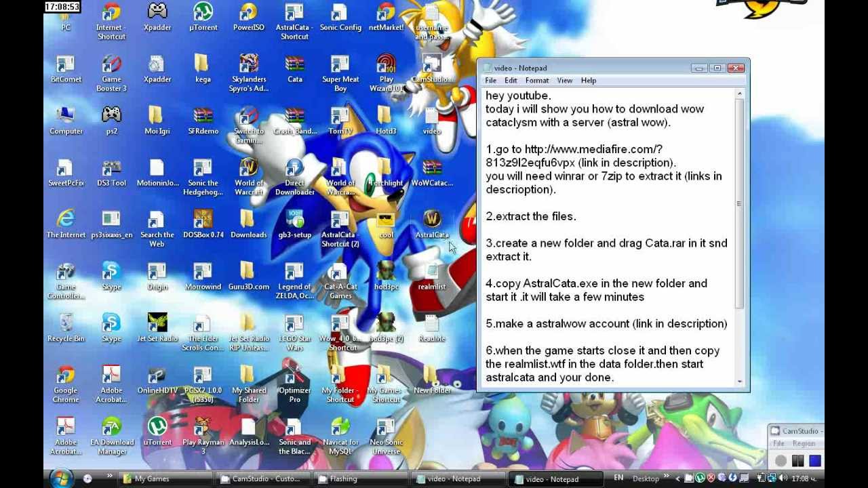The height and width of the screenshot is (488, 868).
Task: Open the Downloads folder icon
Action: 248,226
